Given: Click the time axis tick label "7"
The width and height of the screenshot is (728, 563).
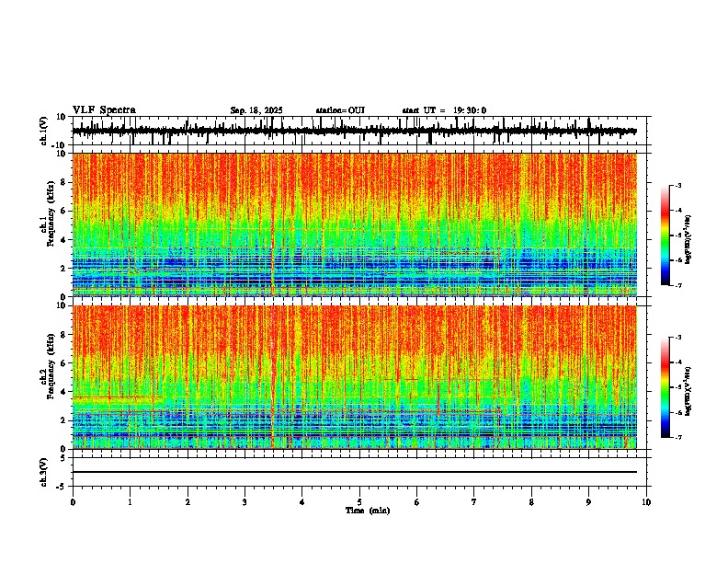Looking at the screenshot, I should (x=474, y=502).
